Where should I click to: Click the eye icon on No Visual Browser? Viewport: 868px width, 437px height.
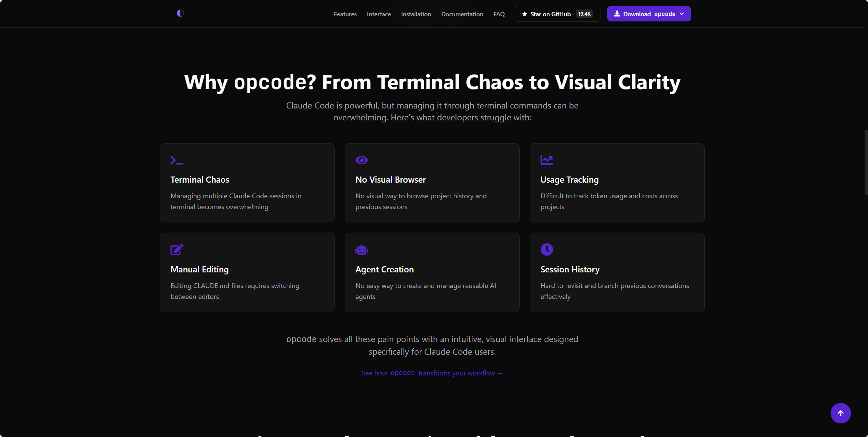pyautogui.click(x=361, y=160)
